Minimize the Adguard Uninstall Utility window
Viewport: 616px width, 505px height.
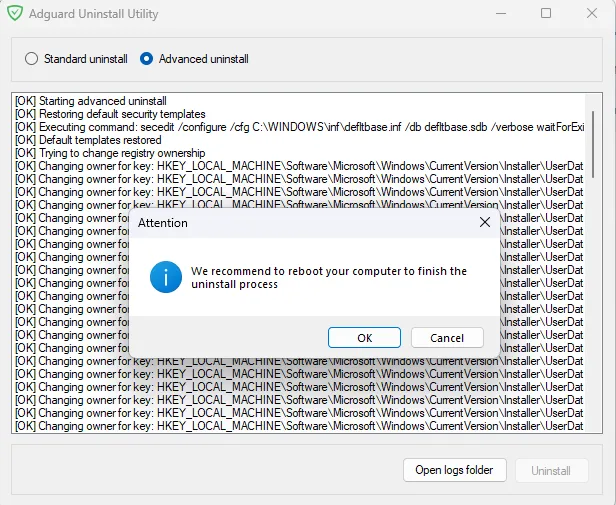[501, 13]
